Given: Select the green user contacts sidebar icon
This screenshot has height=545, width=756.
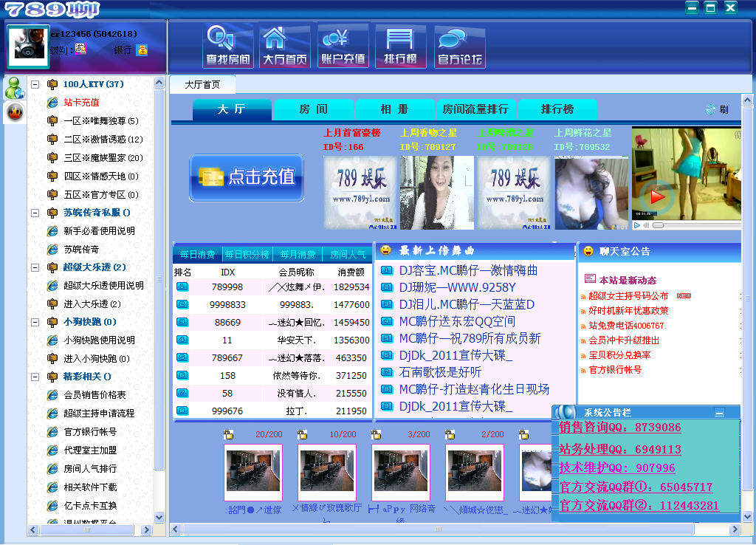Looking at the screenshot, I should tap(15, 88).
